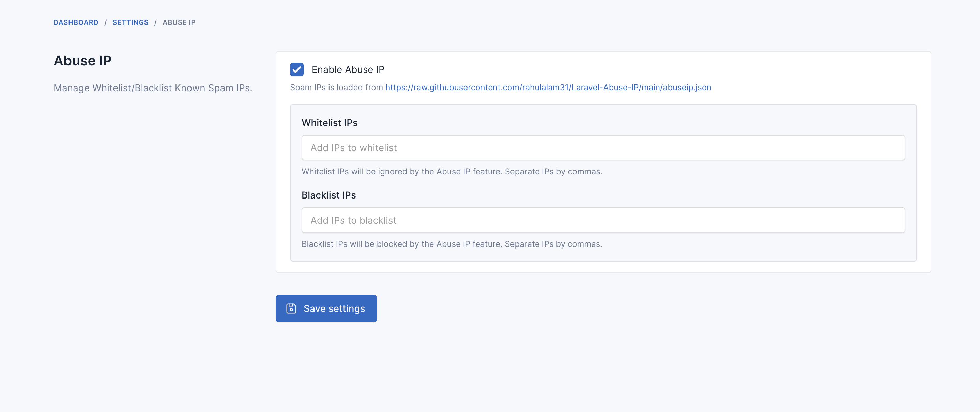Screen dimensions: 980x412
Task: Focus the Add IPs to blacklist field
Action: 603,220
